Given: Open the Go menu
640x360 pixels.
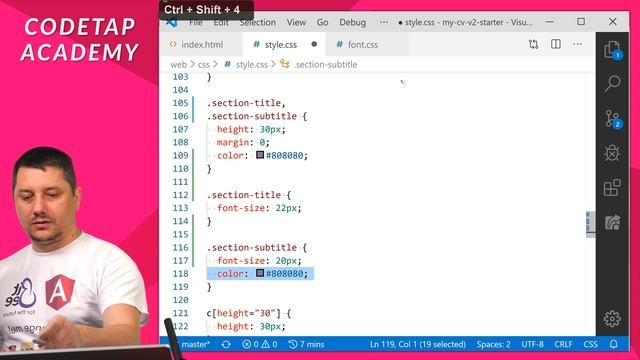Looking at the screenshot, I should point(322,23).
